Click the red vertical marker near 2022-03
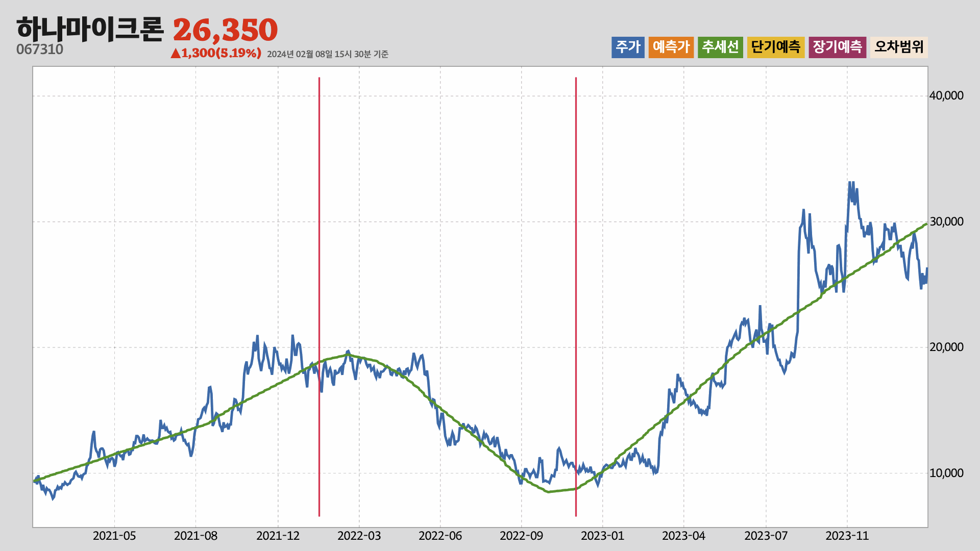The image size is (980, 551). tap(319, 297)
